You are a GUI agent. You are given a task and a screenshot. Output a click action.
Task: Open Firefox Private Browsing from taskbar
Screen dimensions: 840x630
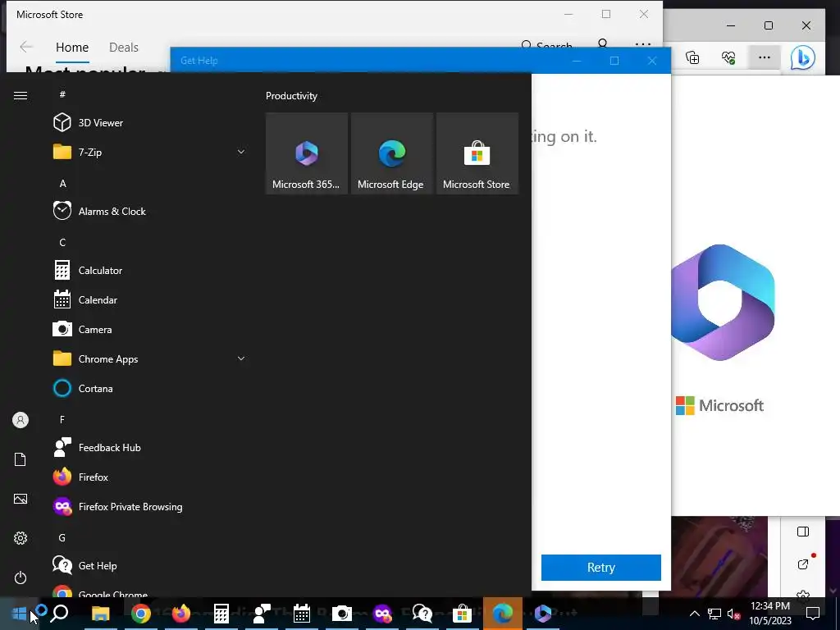pyautogui.click(x=382, y=614)
